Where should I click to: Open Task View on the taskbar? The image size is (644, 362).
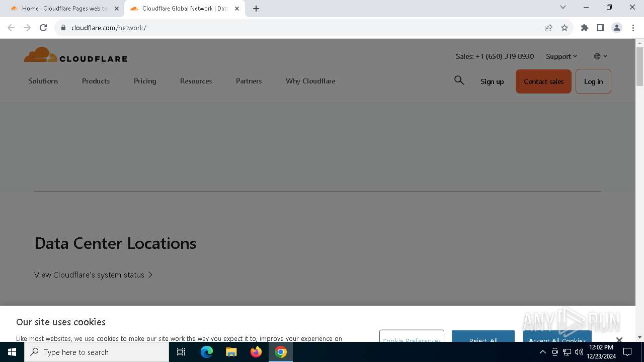(181, 352)
